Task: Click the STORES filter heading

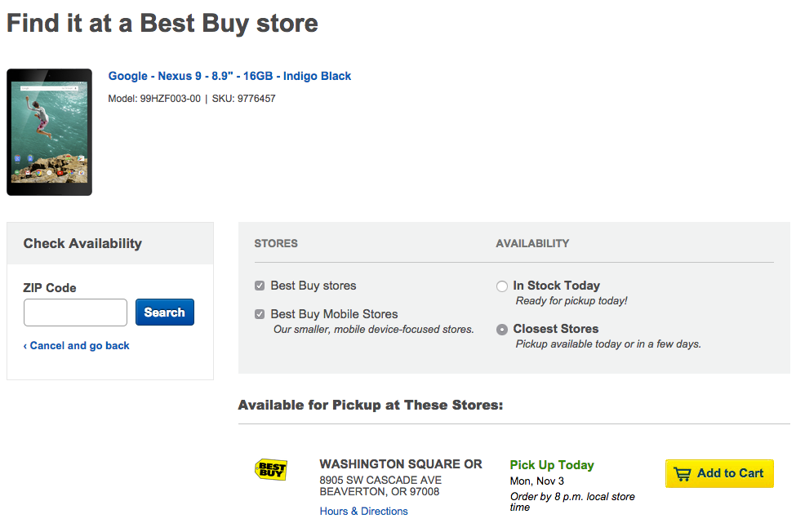Action: pos(276,243)
